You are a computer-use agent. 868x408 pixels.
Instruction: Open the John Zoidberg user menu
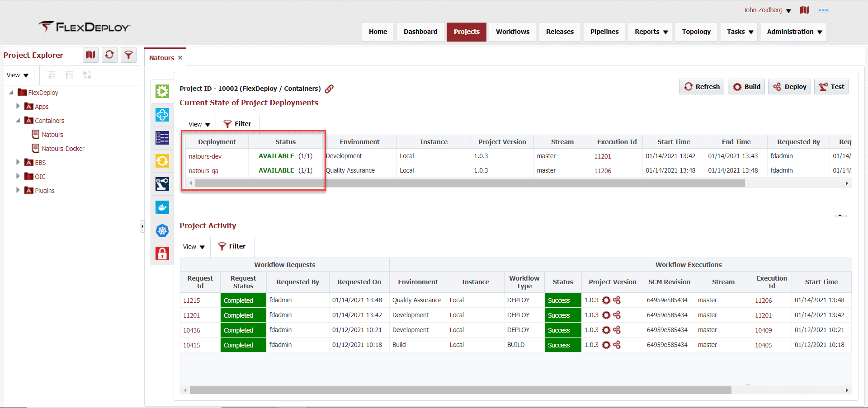767,10
